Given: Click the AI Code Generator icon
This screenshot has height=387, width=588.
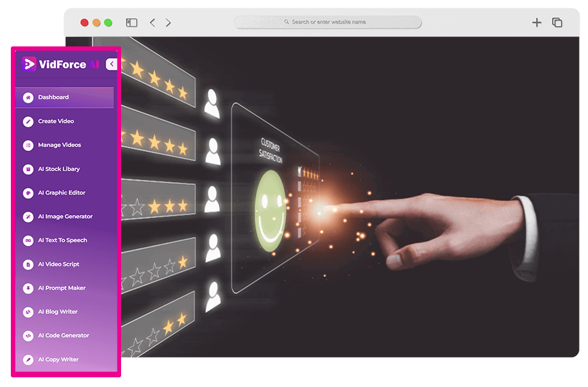Looking at the screenshot, I should click(28, 336).
